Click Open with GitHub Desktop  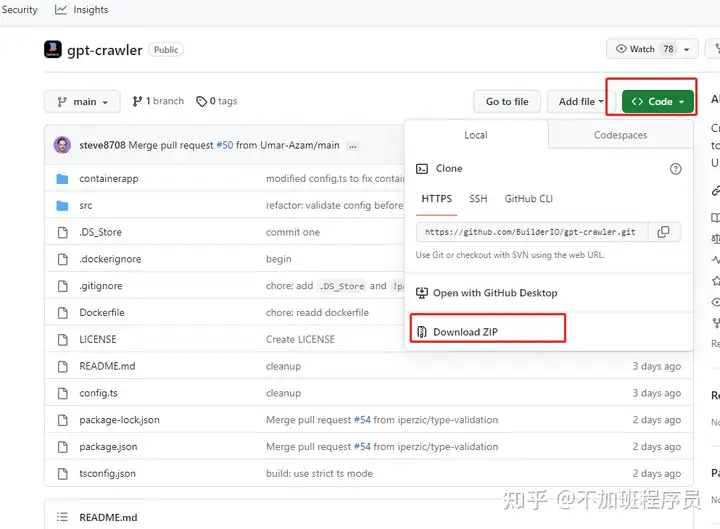486,293
